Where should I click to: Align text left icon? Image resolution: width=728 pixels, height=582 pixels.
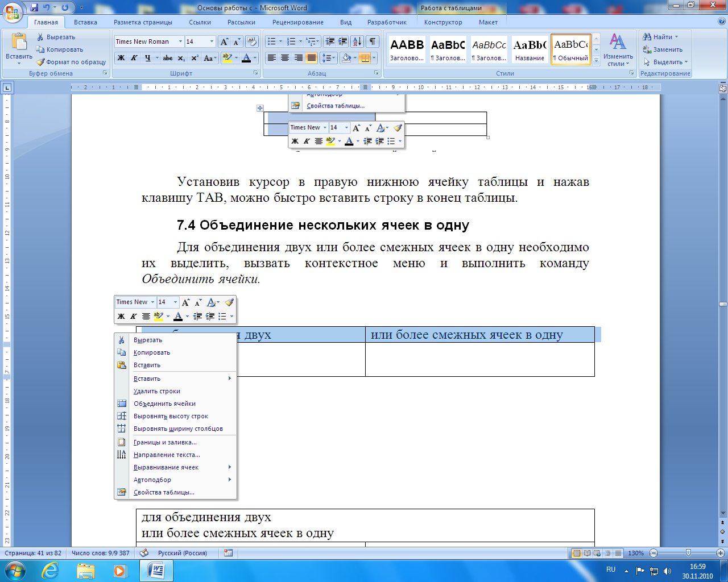click(272, 58)
